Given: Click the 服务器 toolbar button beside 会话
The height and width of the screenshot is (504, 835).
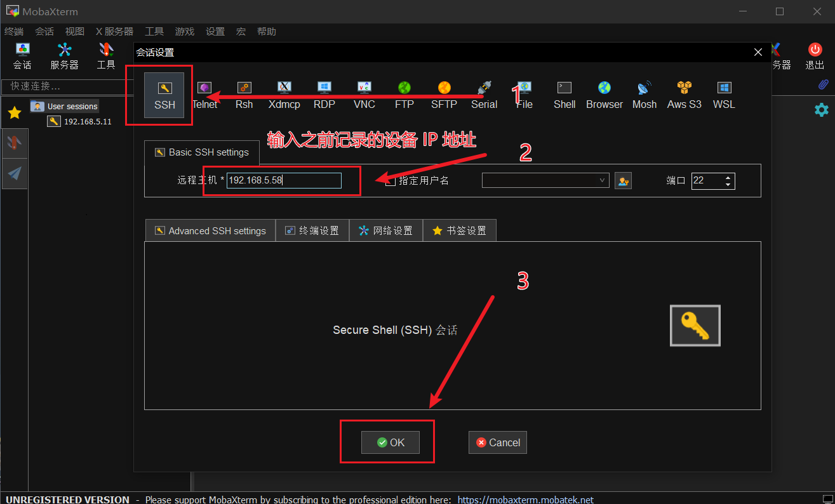Looking at the screenshot, I should coord(64,56).
